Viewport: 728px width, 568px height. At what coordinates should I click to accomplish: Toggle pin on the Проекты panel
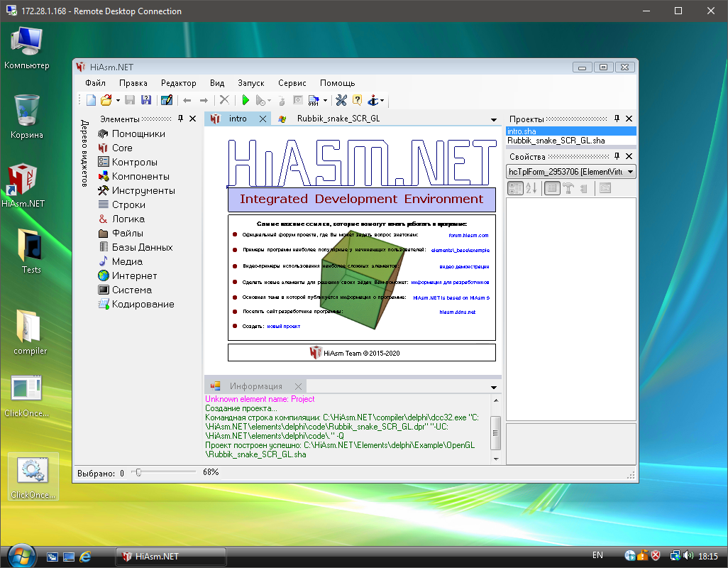(617, 119)
